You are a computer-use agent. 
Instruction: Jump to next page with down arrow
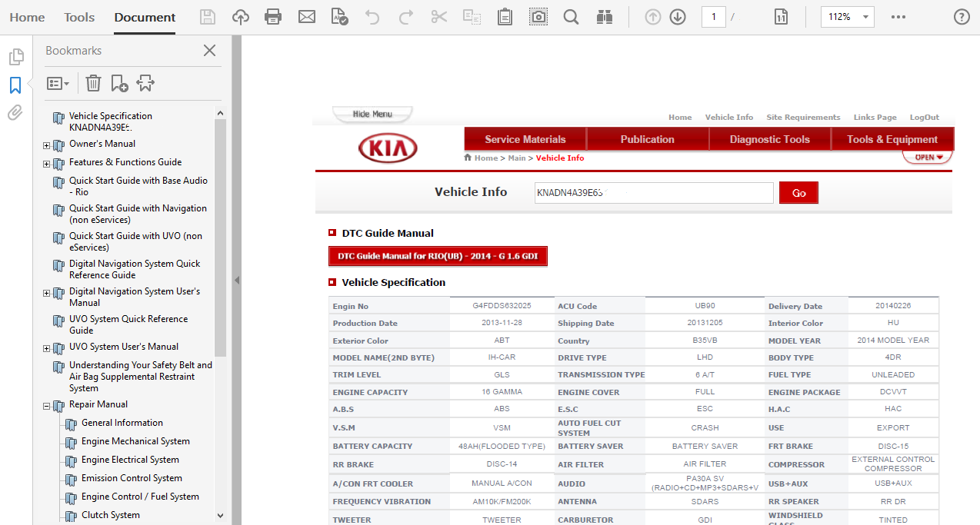tap(678, 15)
